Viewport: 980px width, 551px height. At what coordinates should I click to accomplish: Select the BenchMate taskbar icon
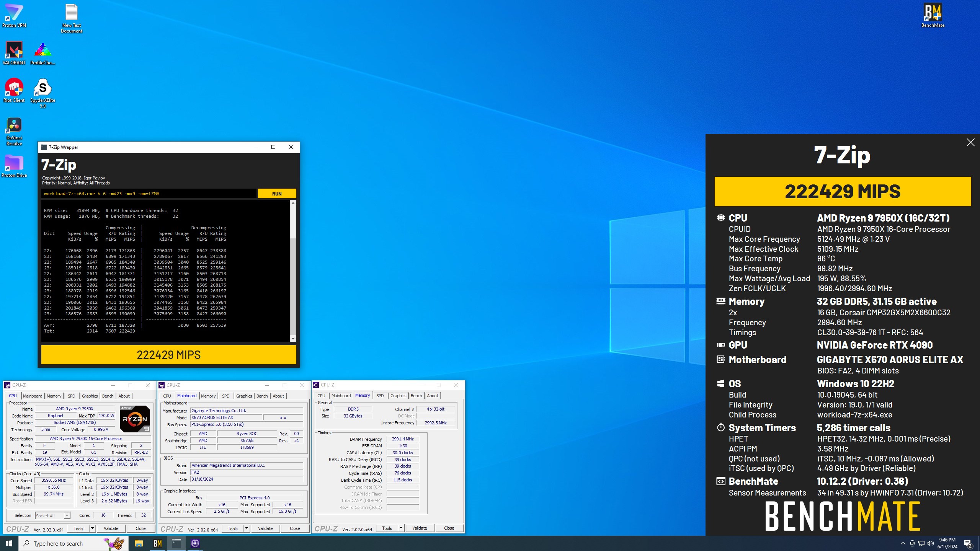(x=157, y=543)
